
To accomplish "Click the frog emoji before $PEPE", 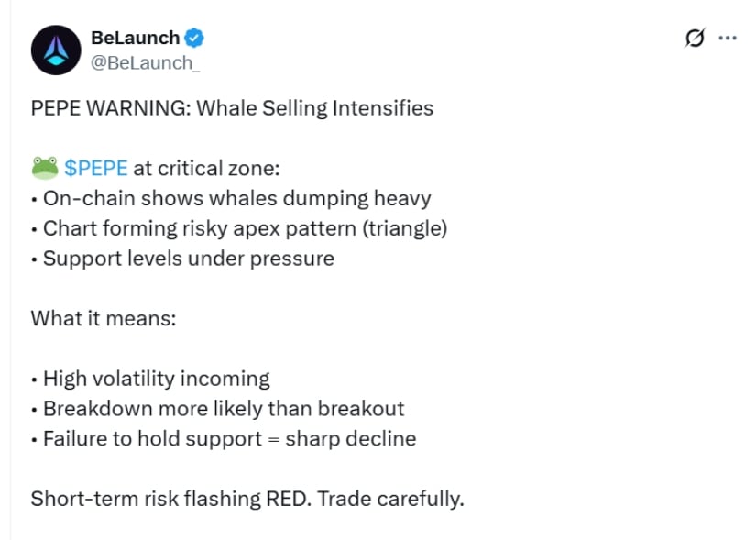I will (x=44, y=168).
